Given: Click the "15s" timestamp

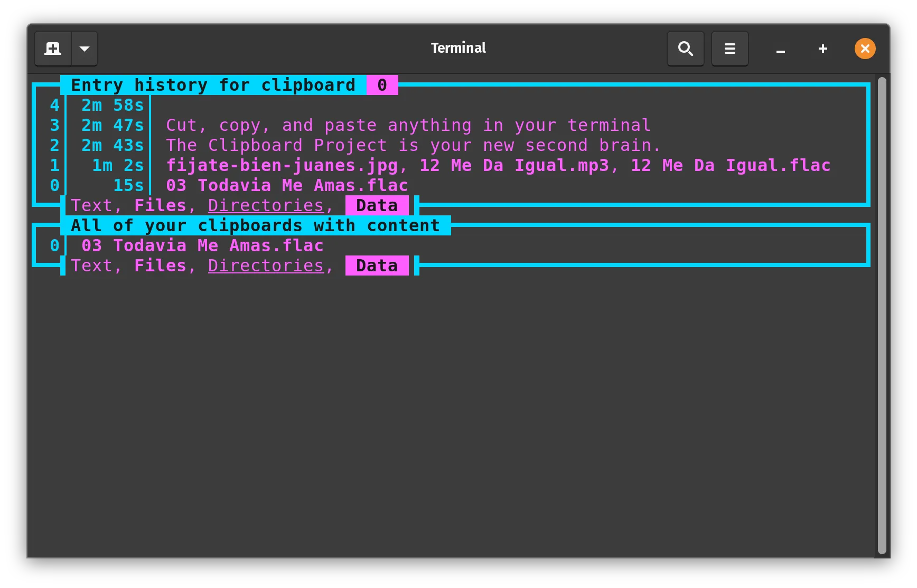Looking at the screenshot, I should click(x=128, y=185).
